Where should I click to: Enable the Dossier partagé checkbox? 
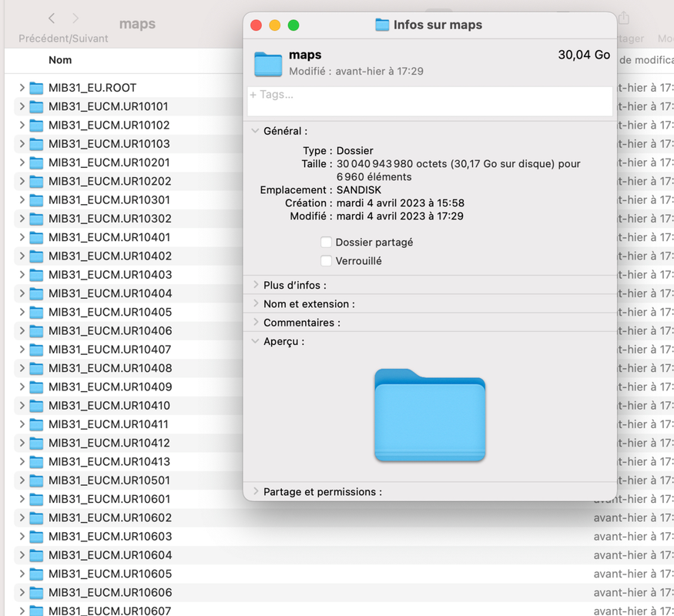pyautogui.click(x=326, y=243)
